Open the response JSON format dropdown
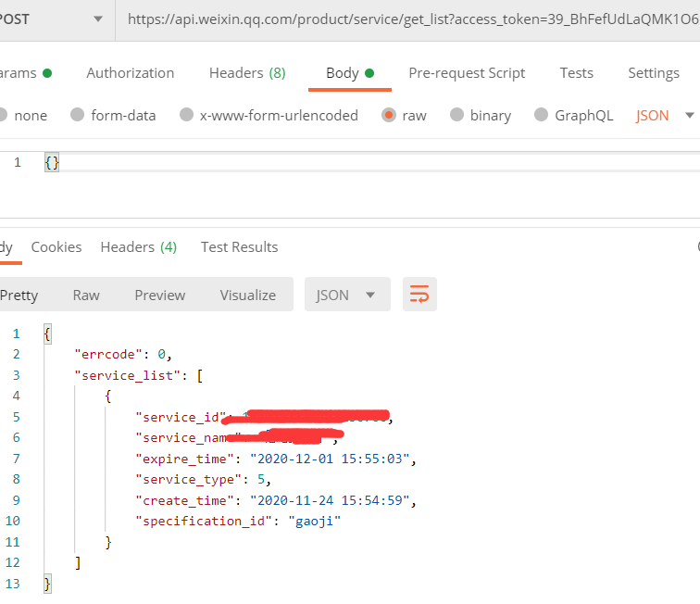Image resolution: width=700 pixels, height=604 pixels. [347, 295]
